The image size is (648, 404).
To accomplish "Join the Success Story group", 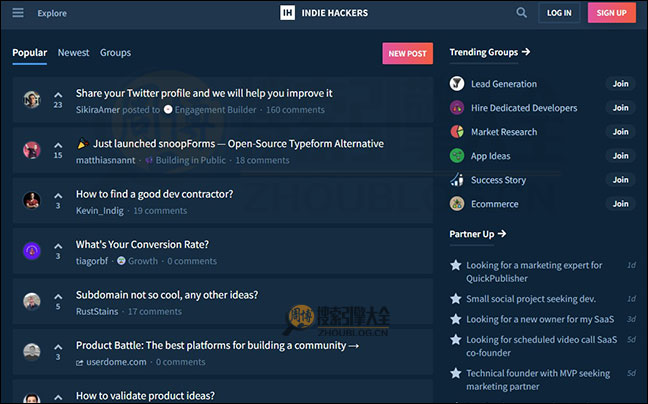I will coord(620,179).
